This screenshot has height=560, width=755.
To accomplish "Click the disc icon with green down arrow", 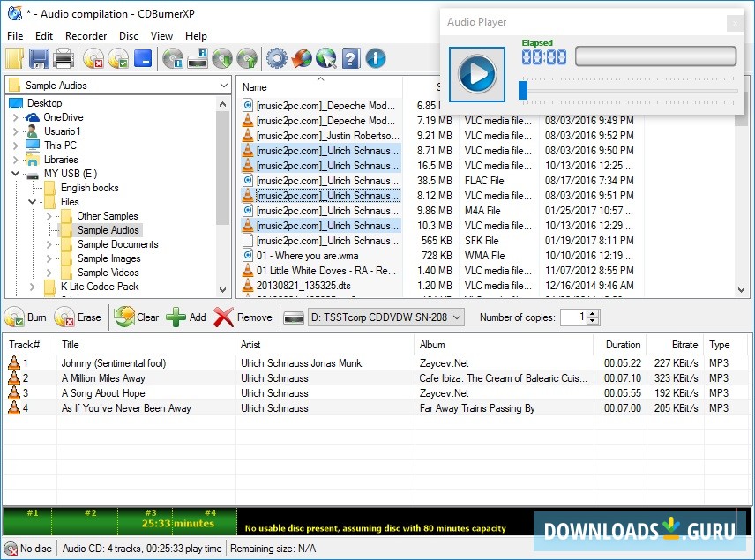I will [222, 59].
